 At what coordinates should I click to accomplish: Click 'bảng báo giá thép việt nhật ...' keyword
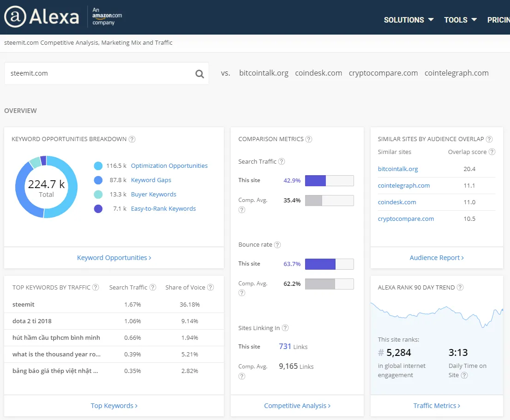point(55,371)
